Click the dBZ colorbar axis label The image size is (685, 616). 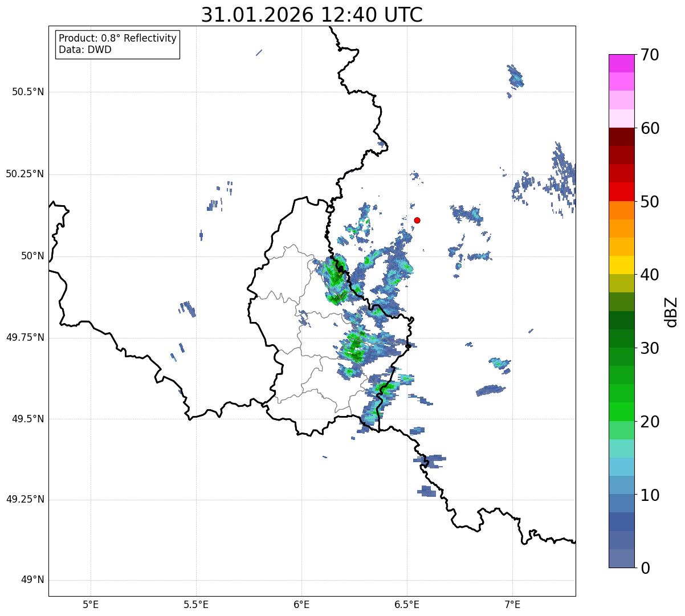(671, 311)
